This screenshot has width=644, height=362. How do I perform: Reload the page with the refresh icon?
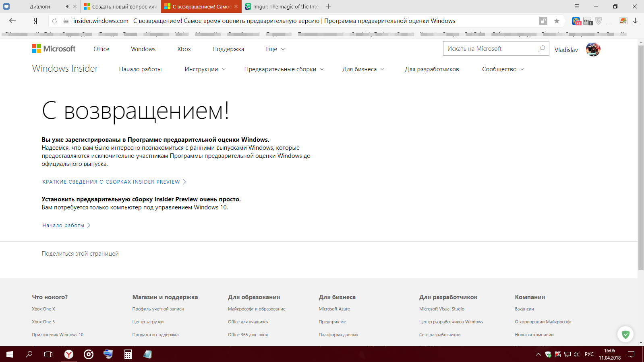point(54,21)
